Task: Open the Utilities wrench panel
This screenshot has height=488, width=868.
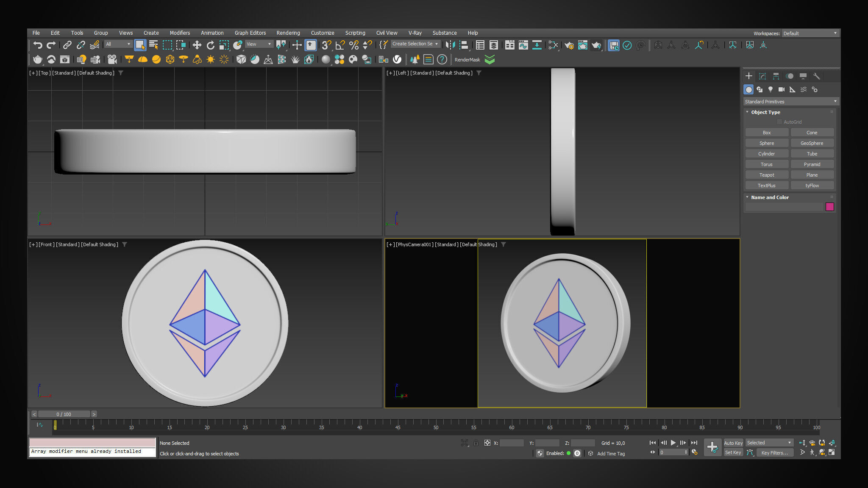Action: pos(816,76)
